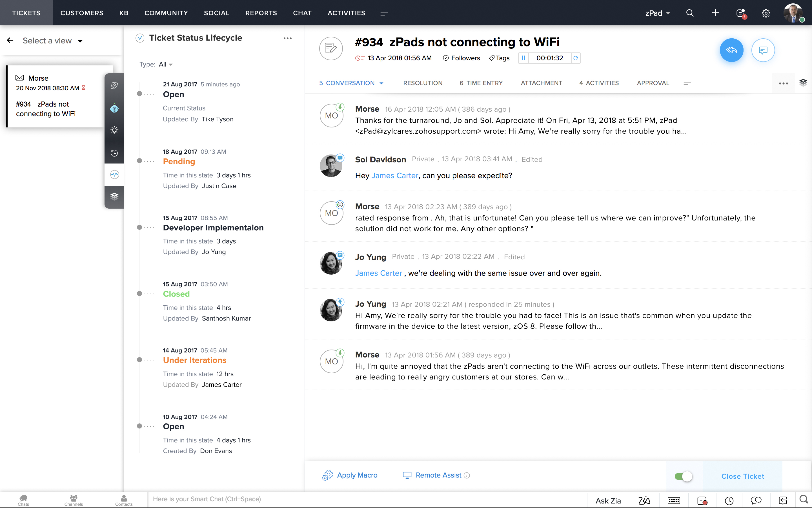Click the comment bubble icon near title
Screen dimensions: 812x508
pos(763,50)
